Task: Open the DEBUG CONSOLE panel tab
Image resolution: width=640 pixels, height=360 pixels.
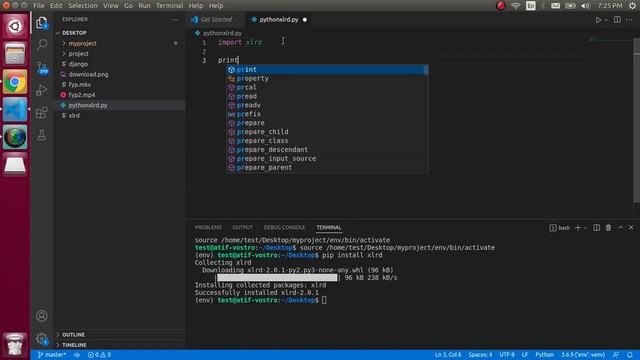Action: tap(284, 227)
